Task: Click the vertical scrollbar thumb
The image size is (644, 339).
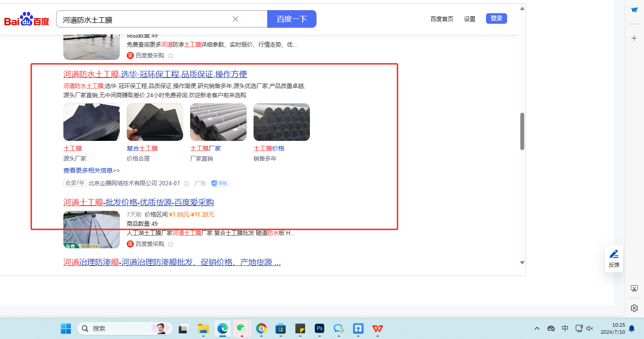Action: pyautogui.click(x=522, y=131)
